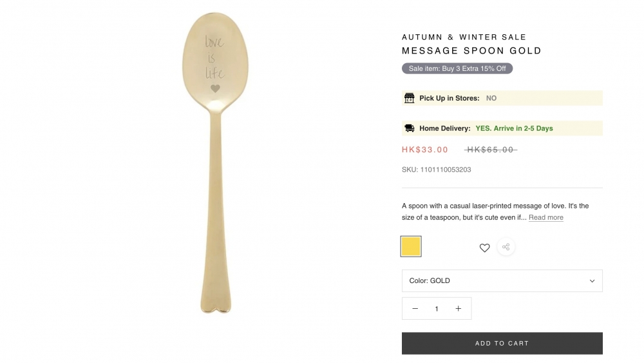Screen dimensions: 644x363
Task: Increase quantity with plus icon
Action: (458, 308)
